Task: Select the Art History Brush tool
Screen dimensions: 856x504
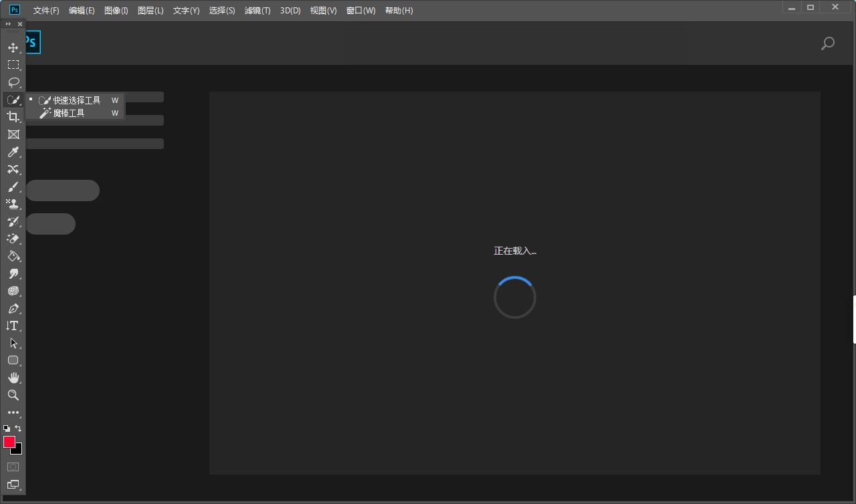Action: [13, 221]
